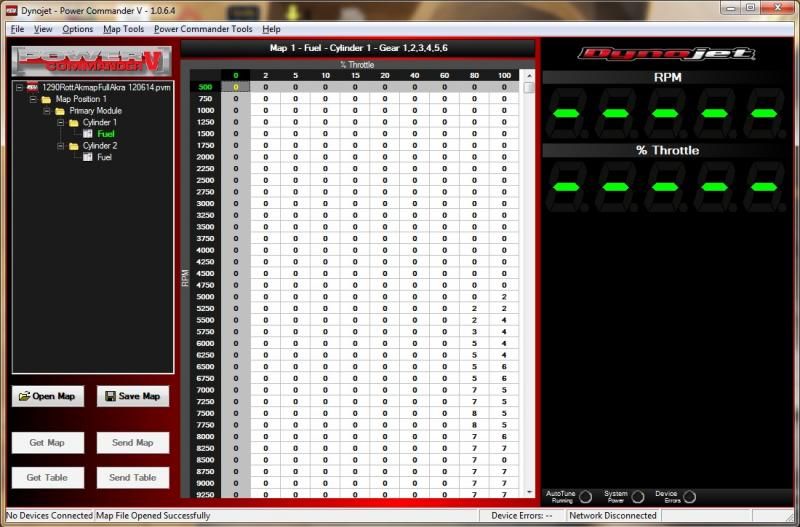Collapse the Map Position 1 tree node

pyautogui.click(x=33, y=99)
